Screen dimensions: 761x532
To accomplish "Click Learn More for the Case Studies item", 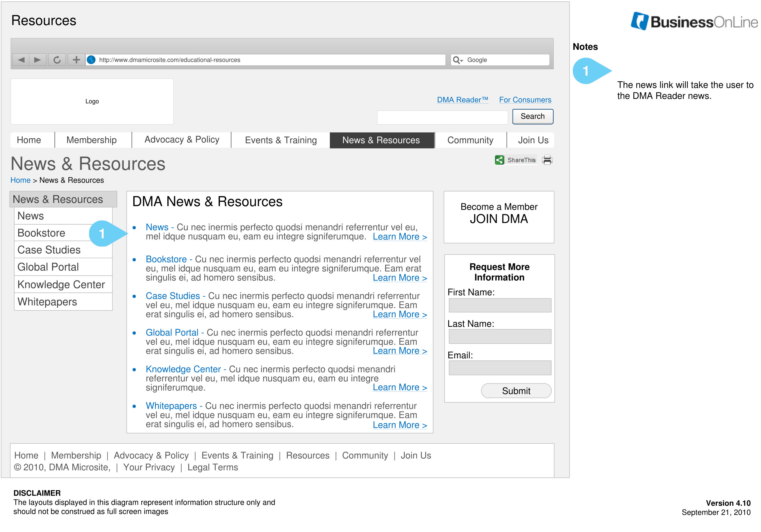I will pyautogui.click(x=400, y=314).
